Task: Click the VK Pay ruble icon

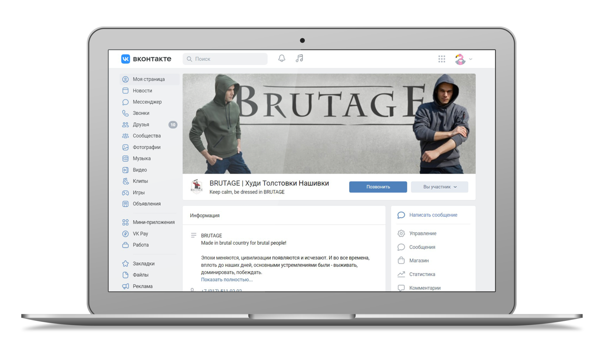Action: click(125, 234)
